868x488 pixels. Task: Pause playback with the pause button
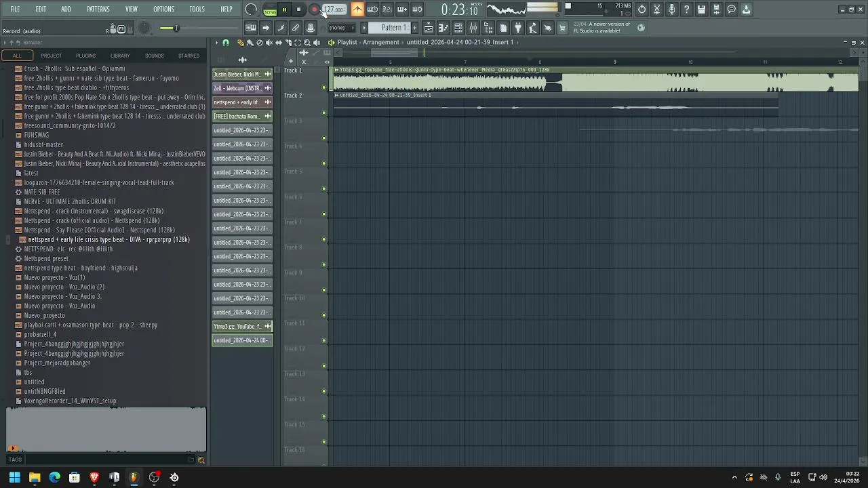point(284,9)
